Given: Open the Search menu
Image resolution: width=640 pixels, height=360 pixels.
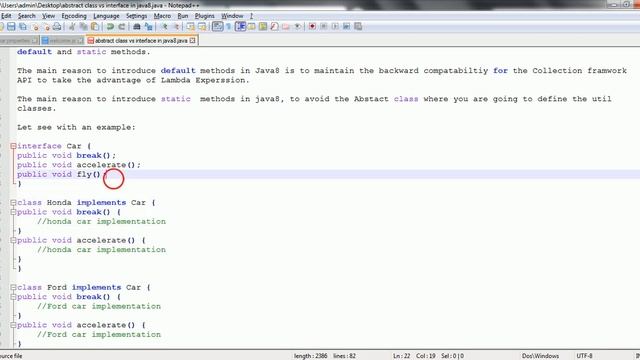Looking at the screenshot, I should (27, 16).
